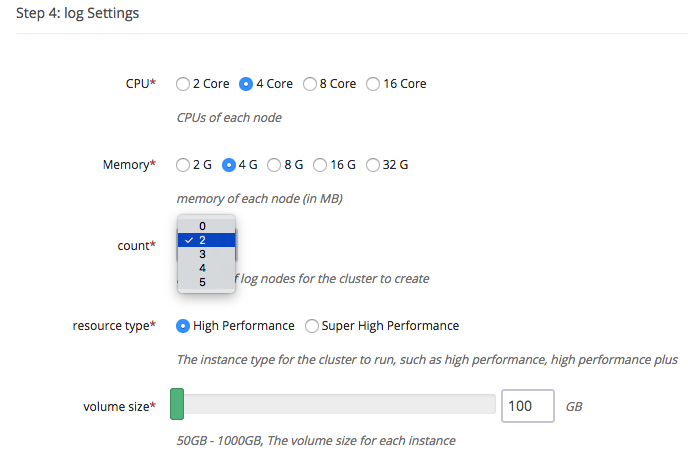This screenshot has width=688, height=465.
Task: Click the volume size slider track
Action: pos(333,404)
